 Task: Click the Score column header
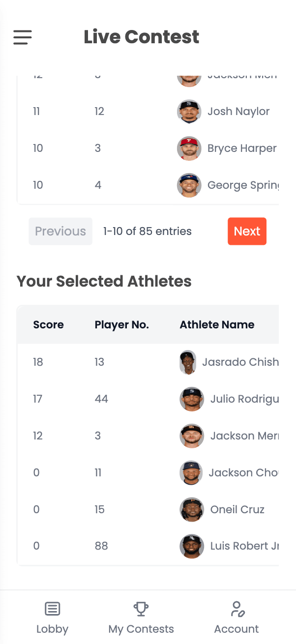pos(48,324)
